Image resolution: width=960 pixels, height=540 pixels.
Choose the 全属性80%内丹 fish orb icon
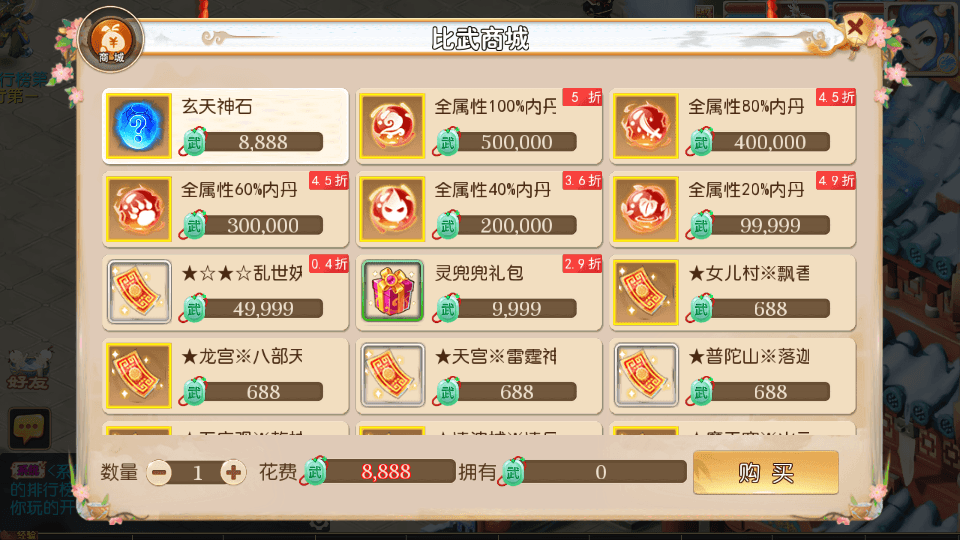pos(646,126)
